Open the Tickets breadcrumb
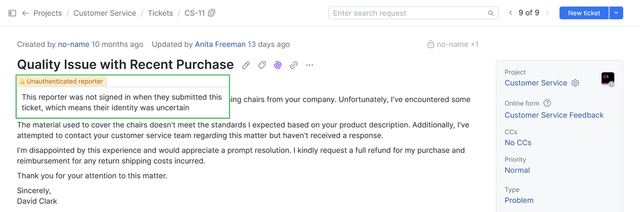644x212 pixels. tap(160, 13)
